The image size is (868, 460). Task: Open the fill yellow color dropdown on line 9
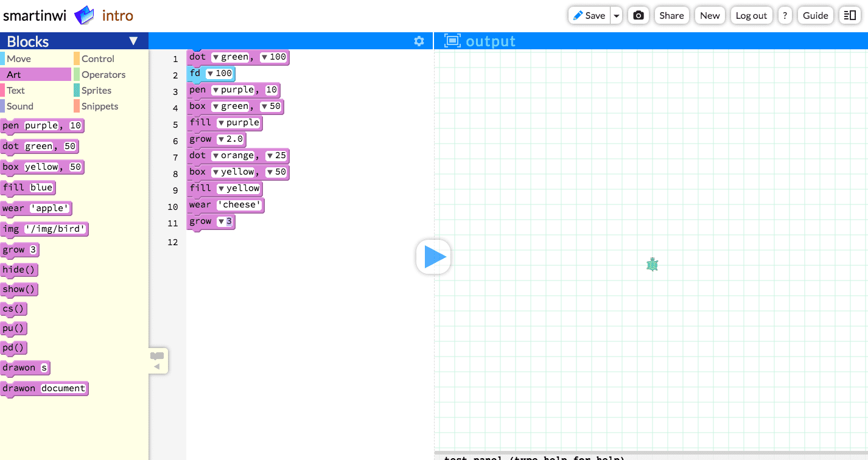coord(221,189)
